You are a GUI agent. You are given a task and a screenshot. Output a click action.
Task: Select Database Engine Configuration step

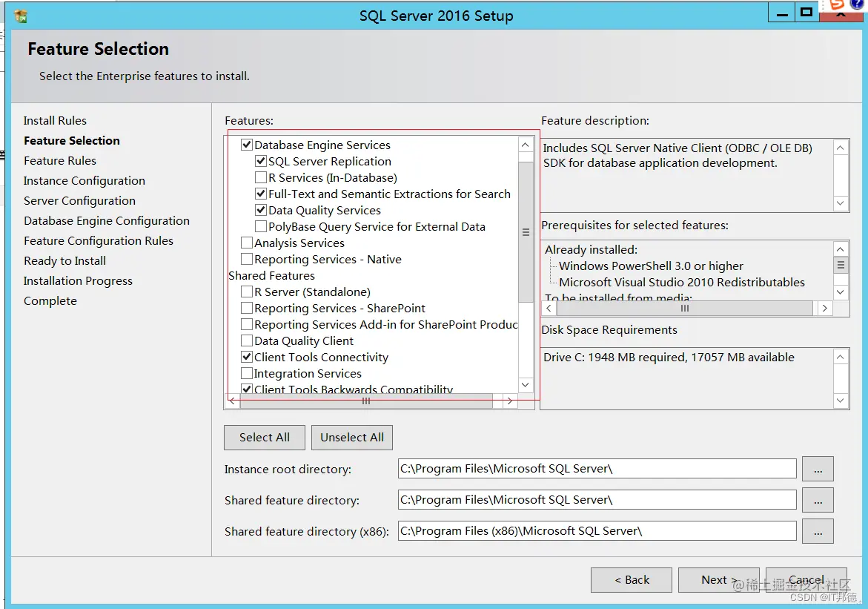tap(106, 220)
